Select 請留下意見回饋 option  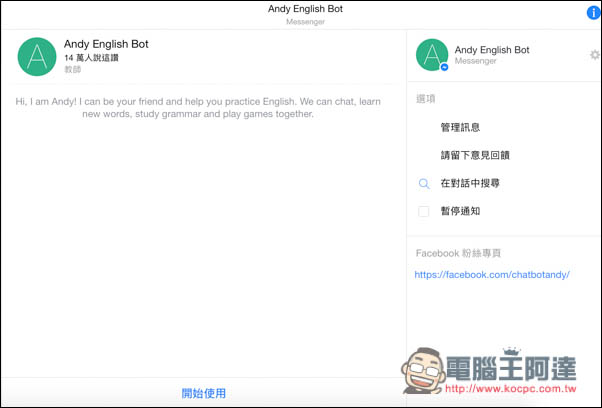[x=475, y=155]
